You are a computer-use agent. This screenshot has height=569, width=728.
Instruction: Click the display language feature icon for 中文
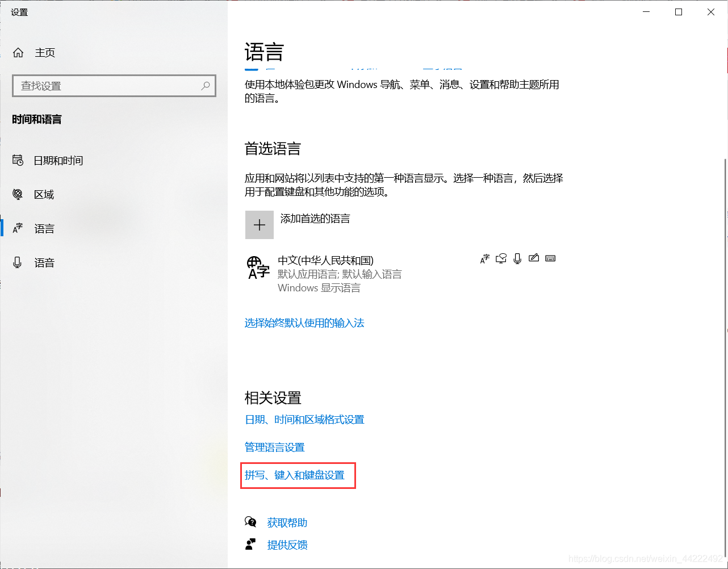(x=484, y=259)
